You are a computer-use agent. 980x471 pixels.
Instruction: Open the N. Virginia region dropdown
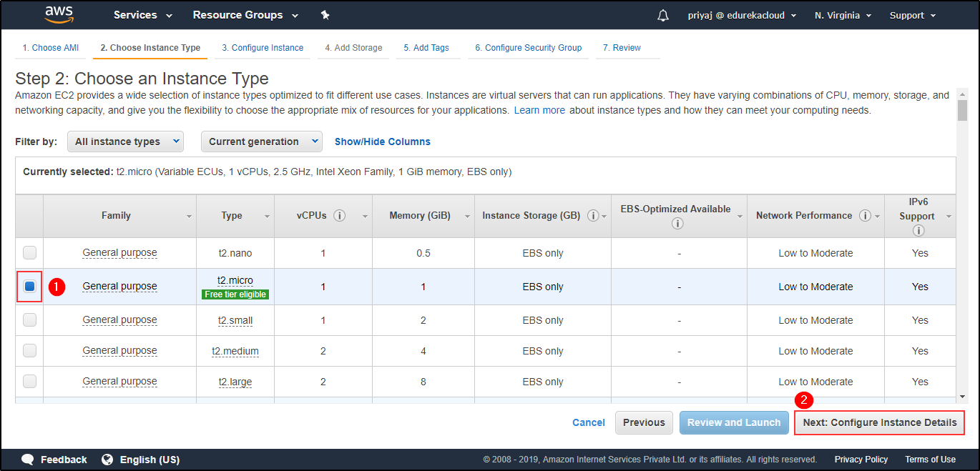(843, 15)
